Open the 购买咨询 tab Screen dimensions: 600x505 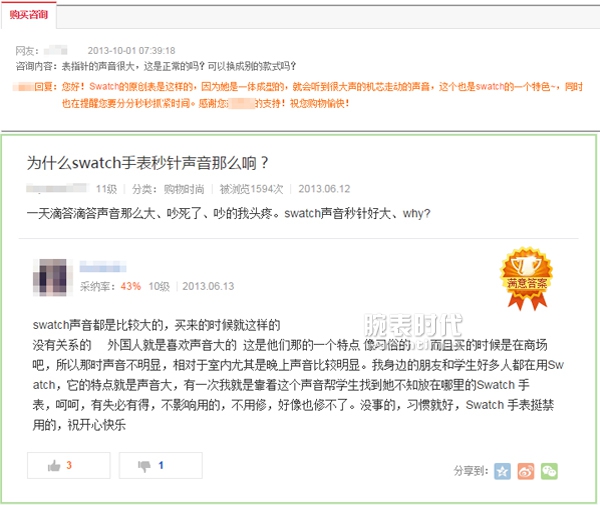point(29,15)
